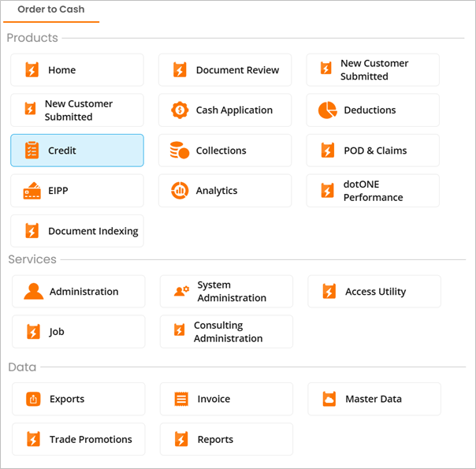
Task: Open dotONE Performance tile
Action: click(373, 191)
